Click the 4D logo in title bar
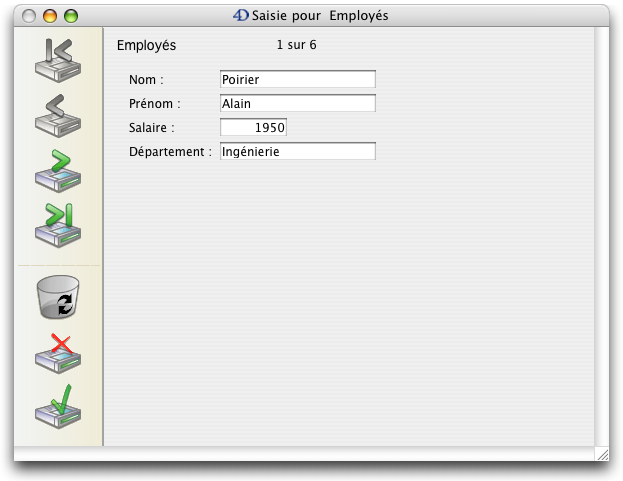The width and height of the screenshot is (623, 481). pos(241,15)
